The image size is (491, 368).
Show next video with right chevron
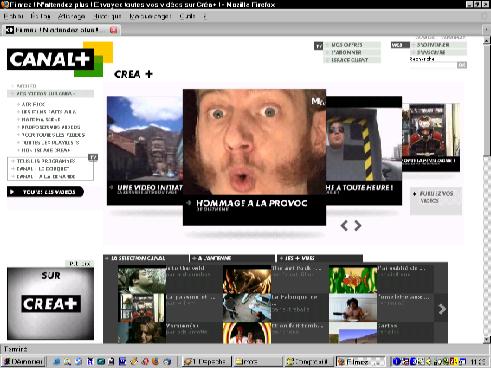(358, 226)
